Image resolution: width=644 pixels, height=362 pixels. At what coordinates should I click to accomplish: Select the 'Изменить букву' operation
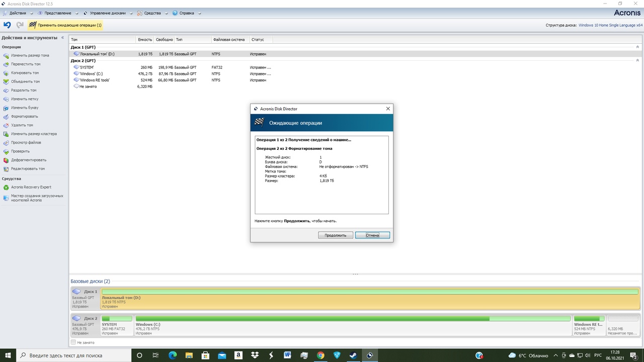pyautogui.click(x=25, y=108)
